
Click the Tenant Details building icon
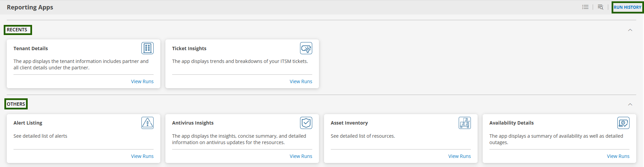(147, 48)
